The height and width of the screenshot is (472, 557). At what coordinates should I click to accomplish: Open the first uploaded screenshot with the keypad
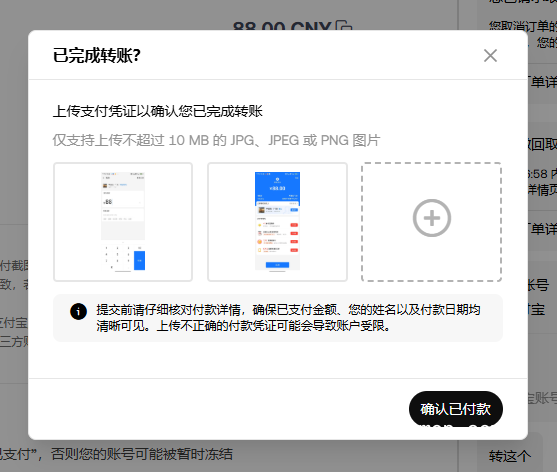[x=123, y=222]
